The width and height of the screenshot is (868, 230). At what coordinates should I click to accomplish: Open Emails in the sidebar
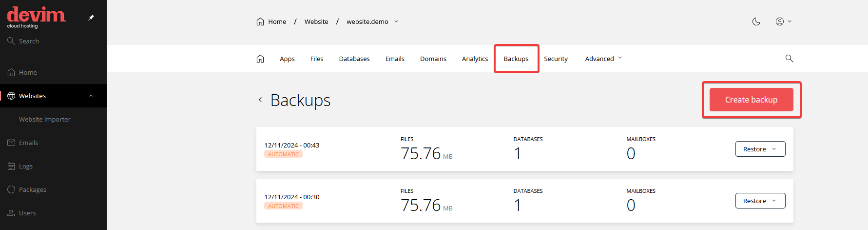click(28, 143)
